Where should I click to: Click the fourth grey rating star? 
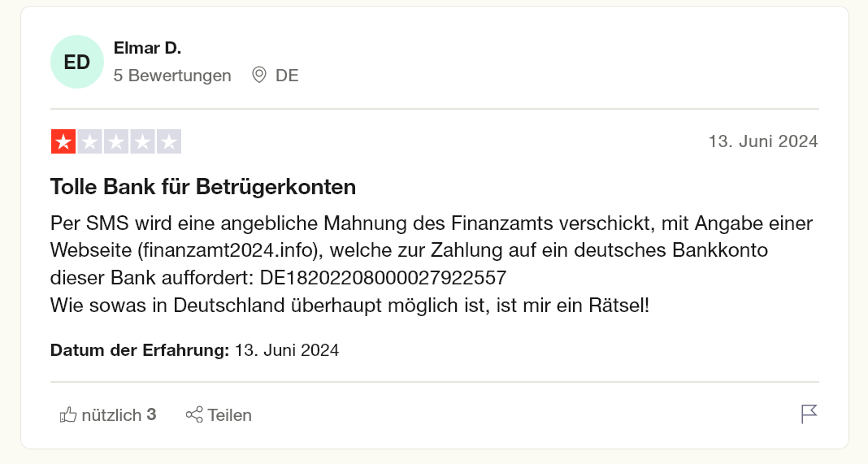[142, 141]
